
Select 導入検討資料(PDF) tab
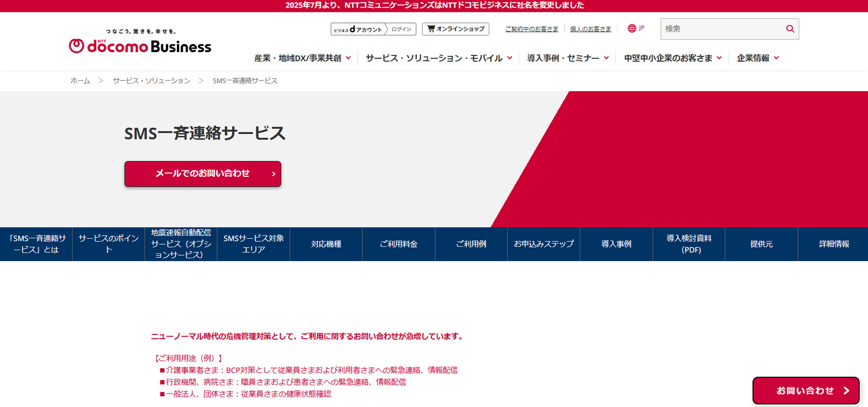point(689,244)
